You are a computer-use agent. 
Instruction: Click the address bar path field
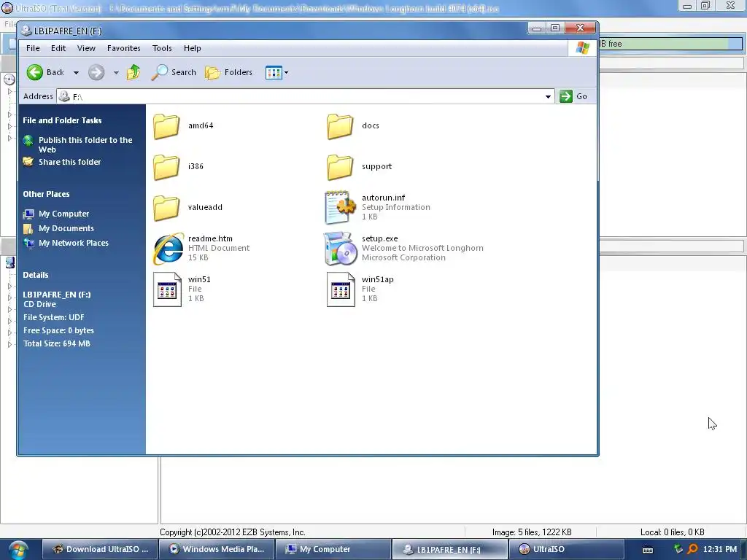305,97
